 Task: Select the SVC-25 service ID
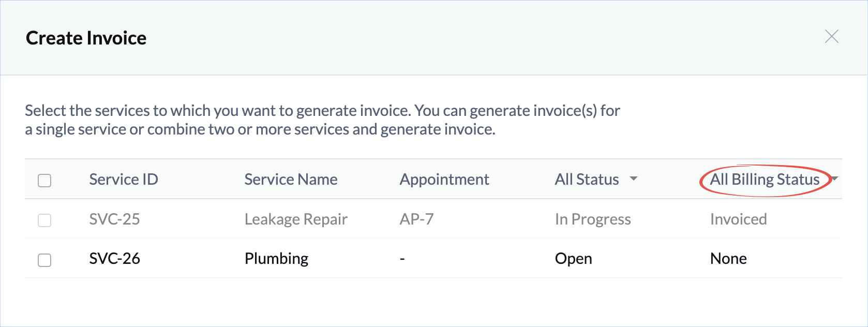pos(114,219)
